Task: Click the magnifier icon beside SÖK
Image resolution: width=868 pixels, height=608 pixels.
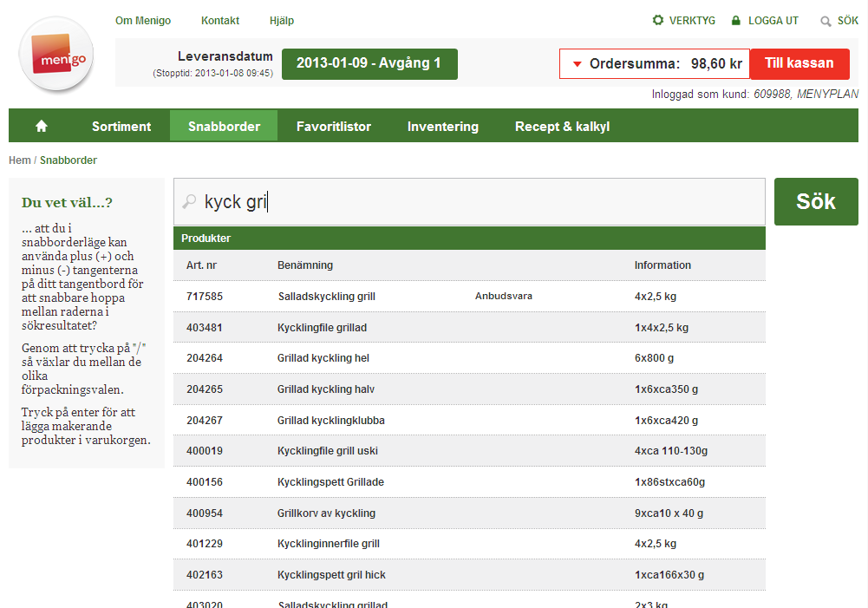Action: point(826,21)
